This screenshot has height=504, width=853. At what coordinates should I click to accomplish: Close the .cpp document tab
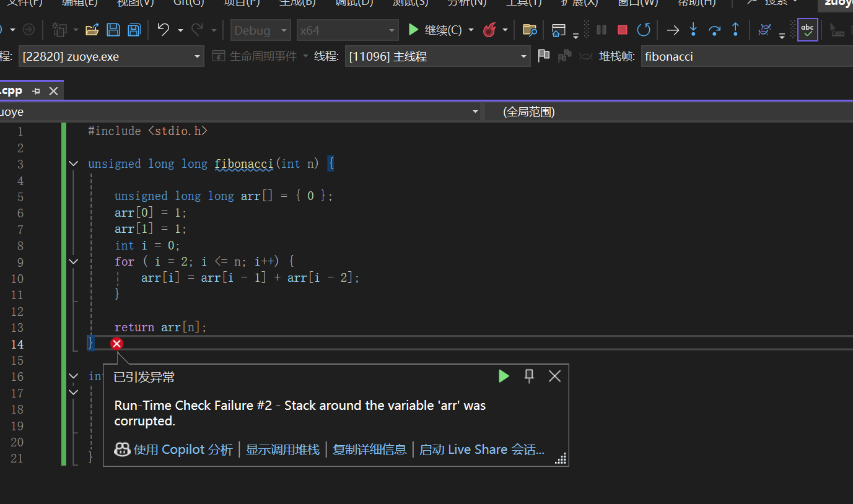point(53,91)
